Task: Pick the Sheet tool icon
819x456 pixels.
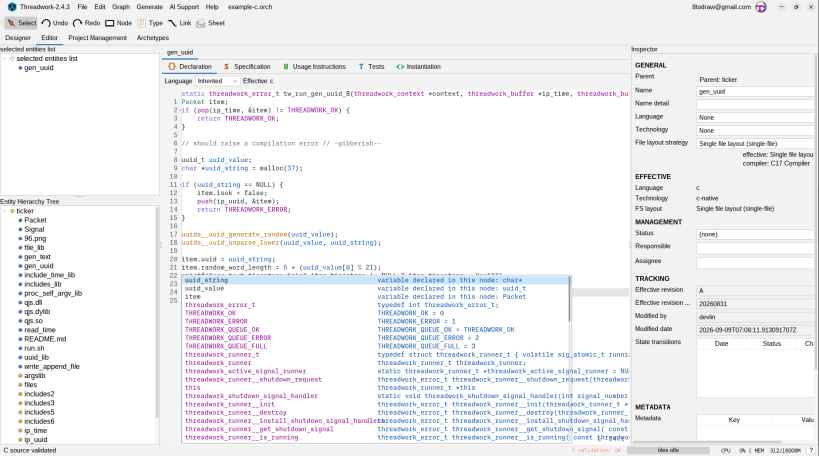Action: coord(201,23)
